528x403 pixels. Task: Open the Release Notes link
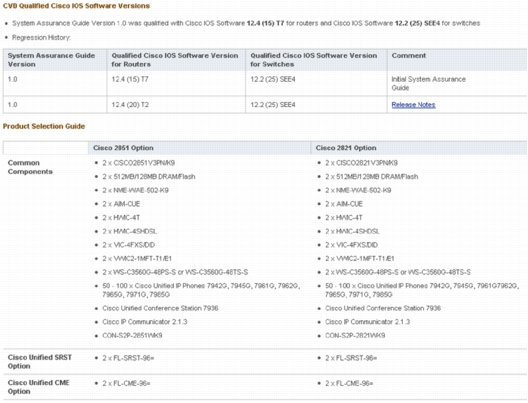click(x=413, y=105)
